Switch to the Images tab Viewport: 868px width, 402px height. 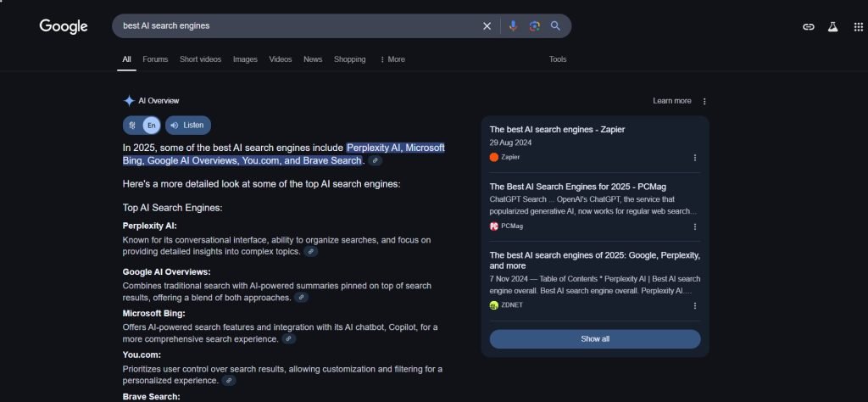245,59
